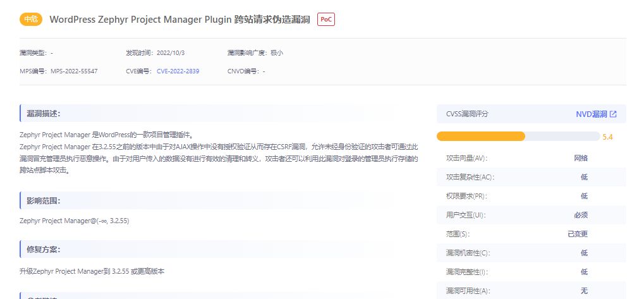The height and width of the screenshot is (299, 644).
Task: Click the Zephyr Project Manager@(-∞, 3.2.55) text
Action: (x=75, y=221)
